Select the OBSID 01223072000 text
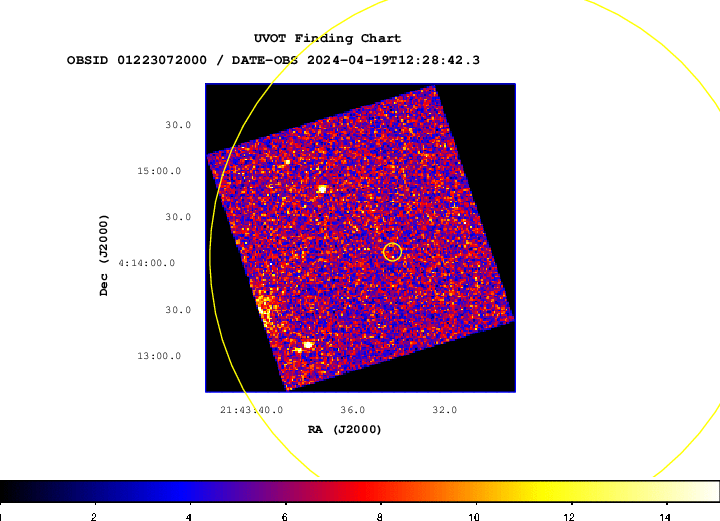 tap(137, 60)
